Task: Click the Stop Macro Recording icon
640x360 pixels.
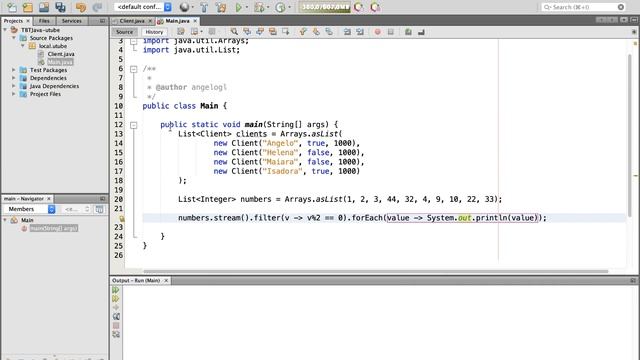Action: pyautogui.click(x=391, y=32)
